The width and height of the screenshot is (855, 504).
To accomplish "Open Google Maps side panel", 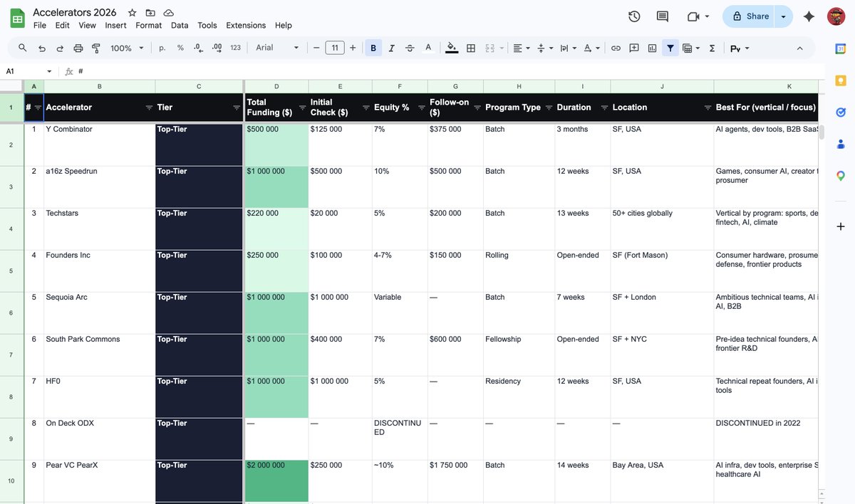I will click(x=841, y=176).
